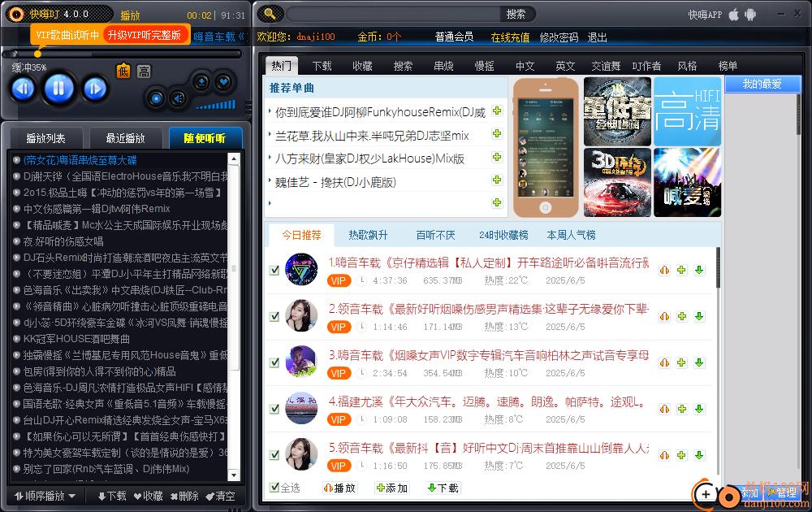Open the 顺序播放 play mode dropdown
This screenshot has height=512, width=812.
(45, 496)
